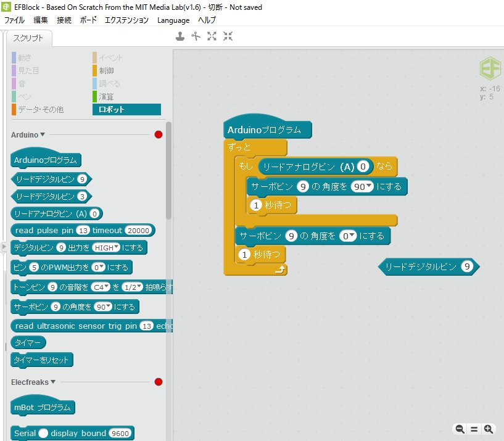504x441 pixels.
Task: Click the ずっと forever loop block
Action: point(255,147)
